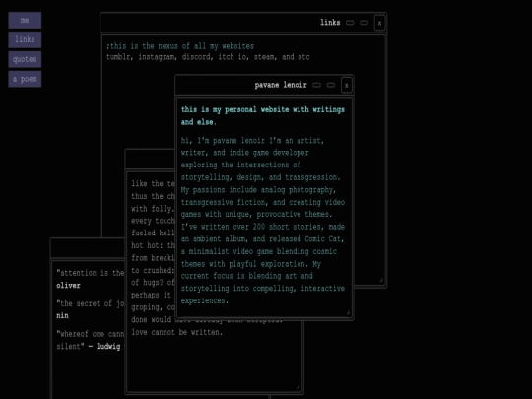Close the links window
This screenshot has height=399, width=532.
(379, 23)
